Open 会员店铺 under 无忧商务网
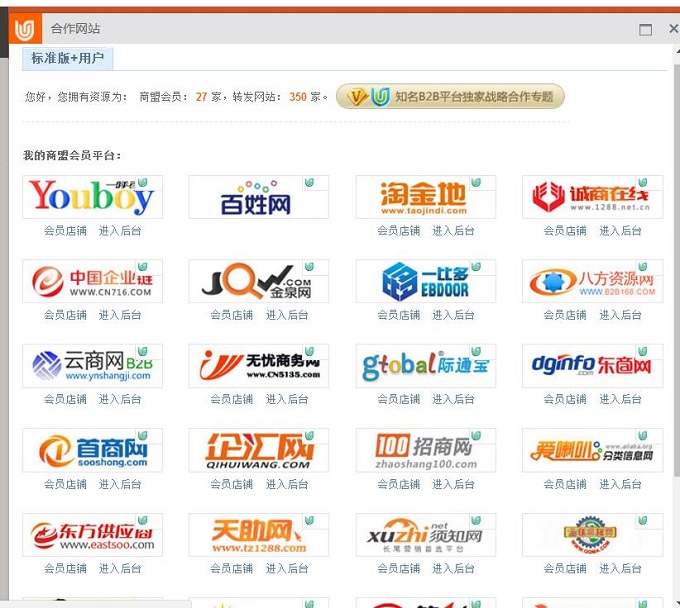Viewport: 680px width, 608px height. pos(232,400)
